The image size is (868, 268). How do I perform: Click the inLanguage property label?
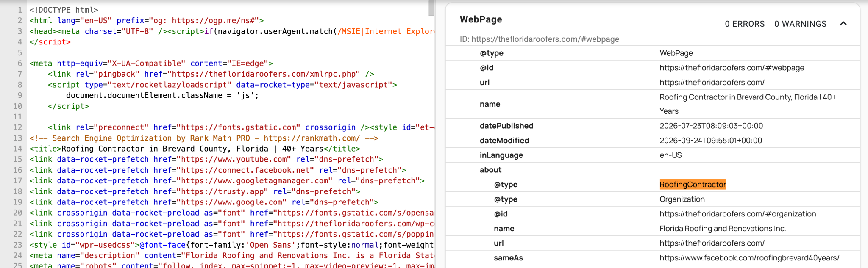501,155
